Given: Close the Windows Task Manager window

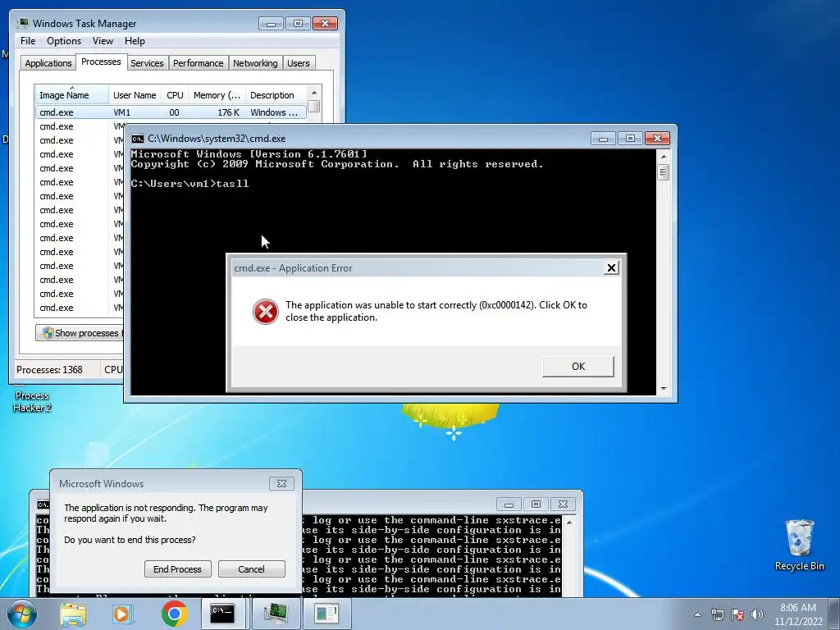Looking at the screenshot, I should point(325,24).
